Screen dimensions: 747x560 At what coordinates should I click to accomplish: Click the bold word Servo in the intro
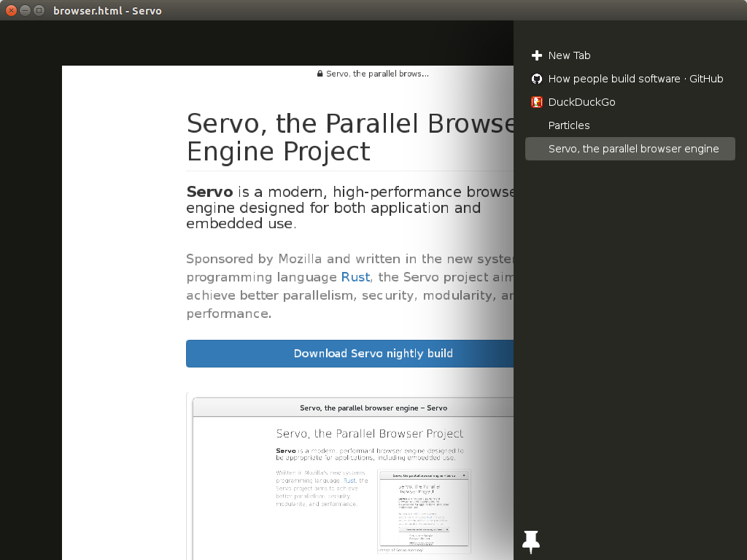[x=209, y=192]
